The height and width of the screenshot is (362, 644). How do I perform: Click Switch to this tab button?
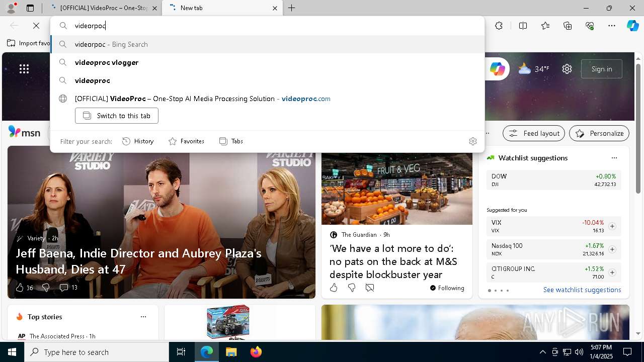point(117,116)
